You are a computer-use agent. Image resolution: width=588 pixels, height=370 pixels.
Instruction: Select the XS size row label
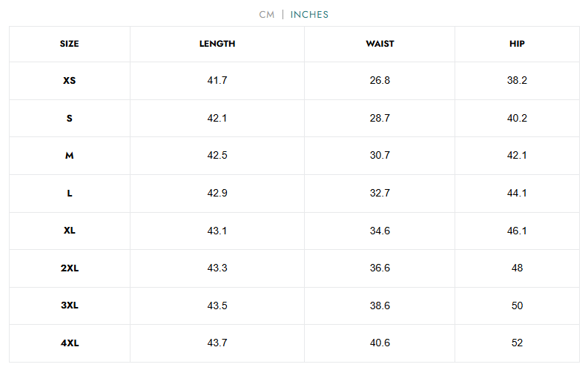[70, 80]
